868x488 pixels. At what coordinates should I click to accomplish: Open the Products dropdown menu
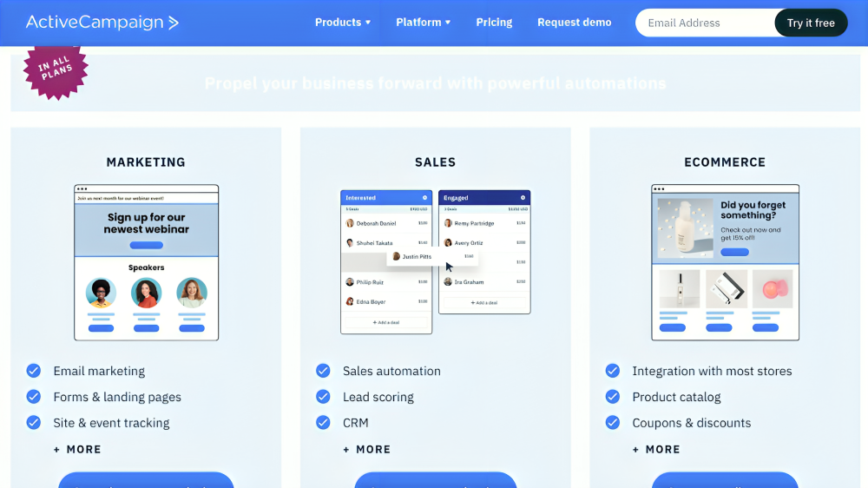[x=343, y=23]
